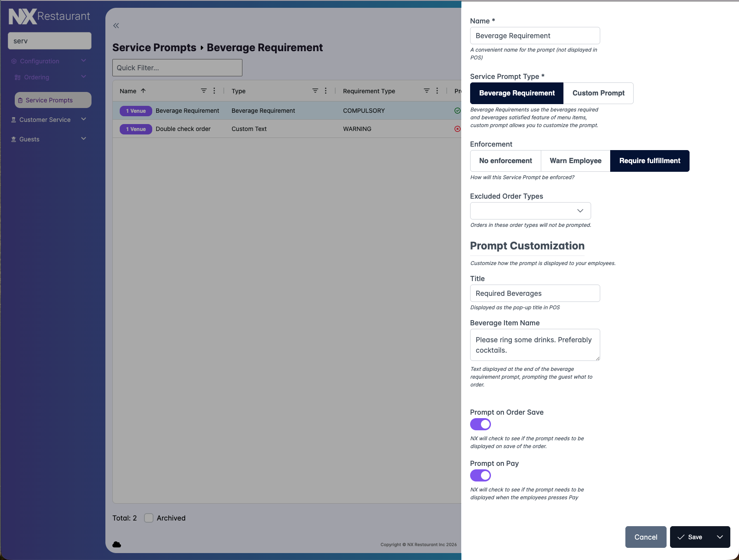Image resolution: width=739 pixels, height=560 pixels.
Task: Toggle the Prompt on Order Save switch
Action: pos(481,424)
